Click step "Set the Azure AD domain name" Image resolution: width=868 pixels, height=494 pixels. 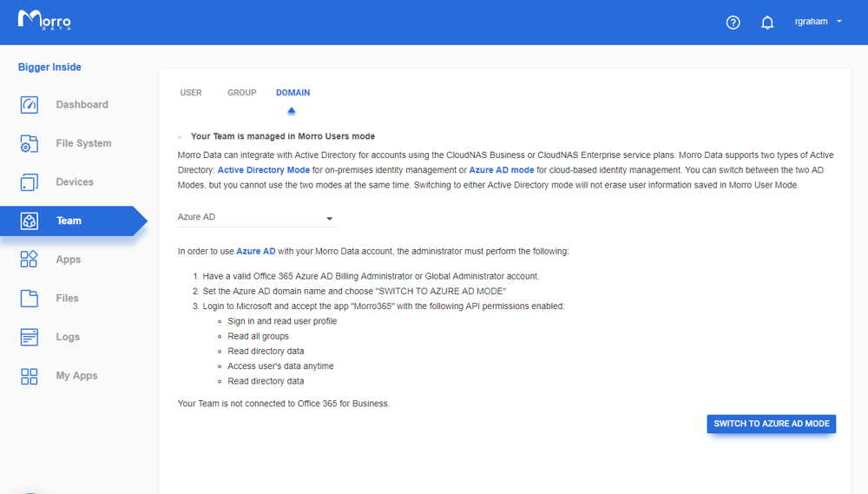(354, 292)
